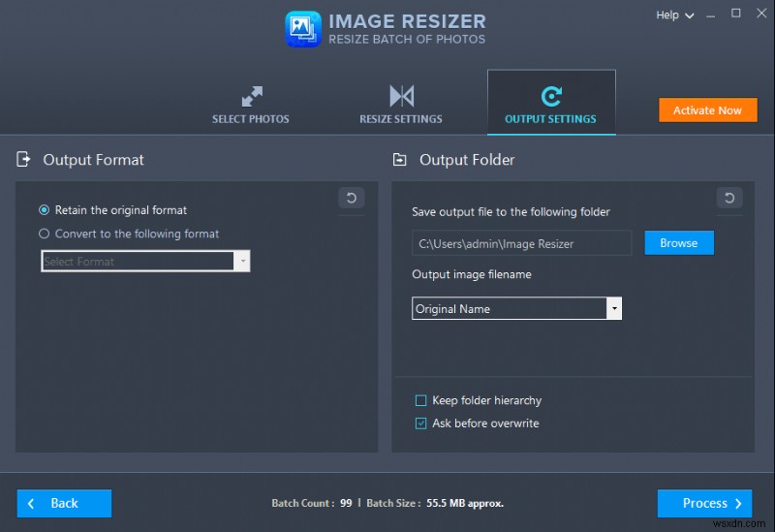Click the Output Folder heading
775x532 pixels.
[x=467, y=160]
